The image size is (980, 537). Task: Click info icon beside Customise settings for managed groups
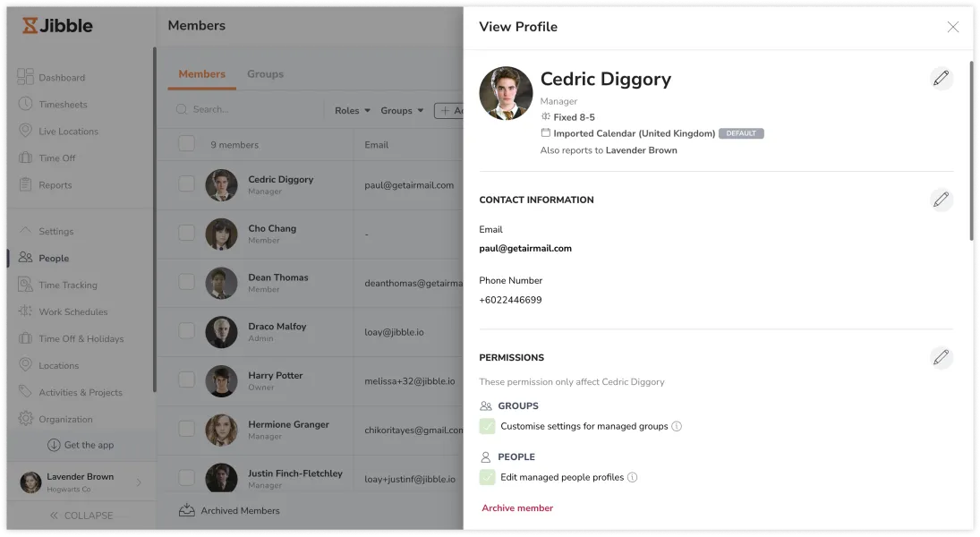tap(677, 427)
